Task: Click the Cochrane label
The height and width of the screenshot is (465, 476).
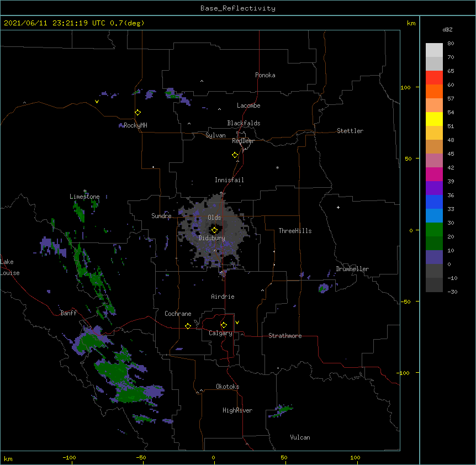Action: (x=178, y=314)
